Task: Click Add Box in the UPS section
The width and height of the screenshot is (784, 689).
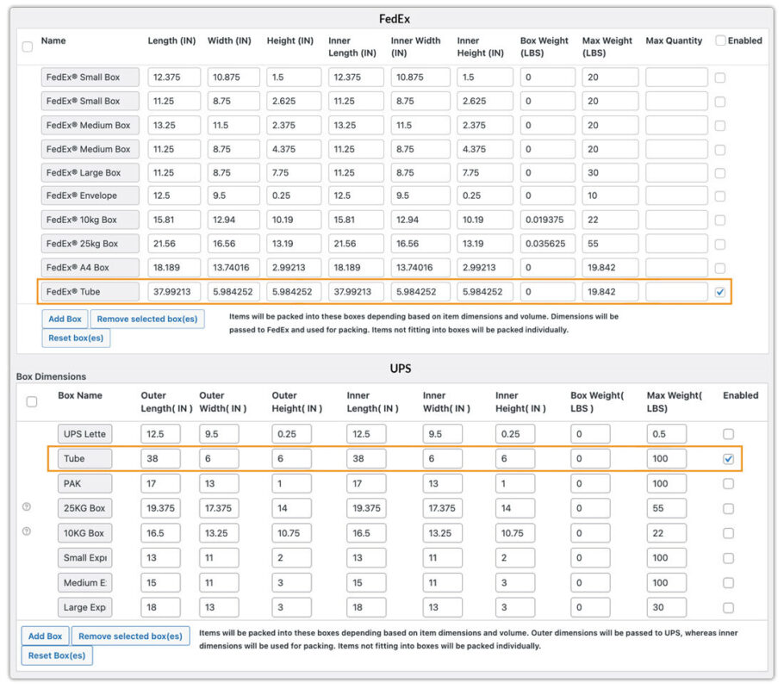Action: [x=46, y=636]
